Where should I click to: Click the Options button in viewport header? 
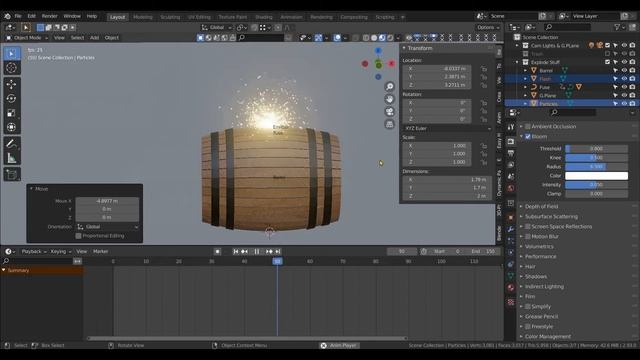point(488,27)
